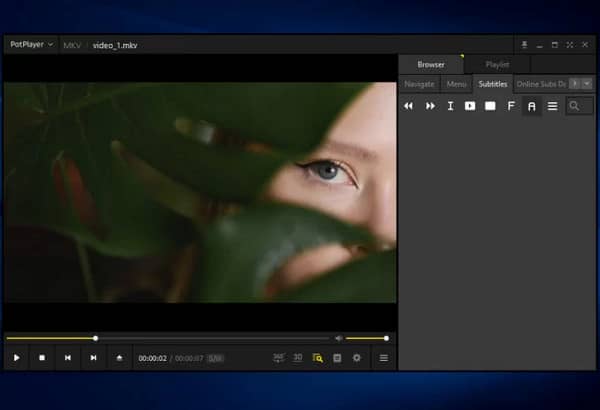Click the white rectangle subtitle icon
This screenshot has height=410, width=600.
pyautogui.click(x=490, y=106)
